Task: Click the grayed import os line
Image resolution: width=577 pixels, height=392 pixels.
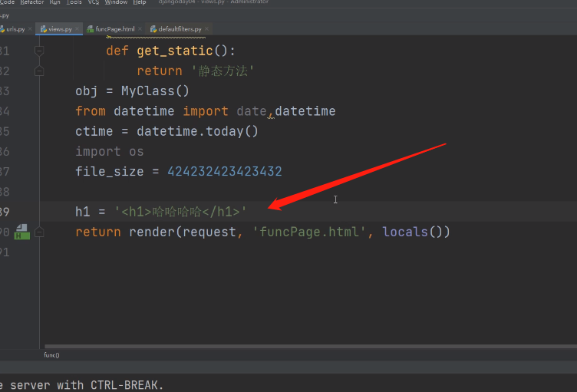Action: (109, 152)
